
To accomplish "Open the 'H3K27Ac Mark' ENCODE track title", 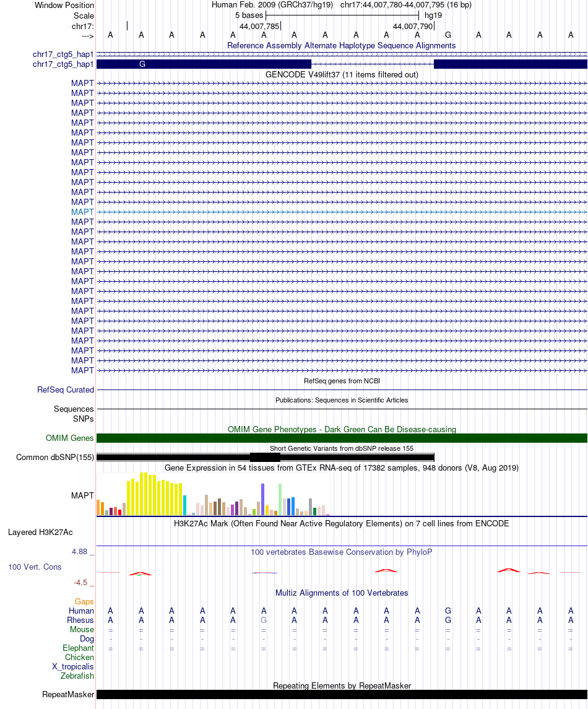I will [x=342, y=523].
